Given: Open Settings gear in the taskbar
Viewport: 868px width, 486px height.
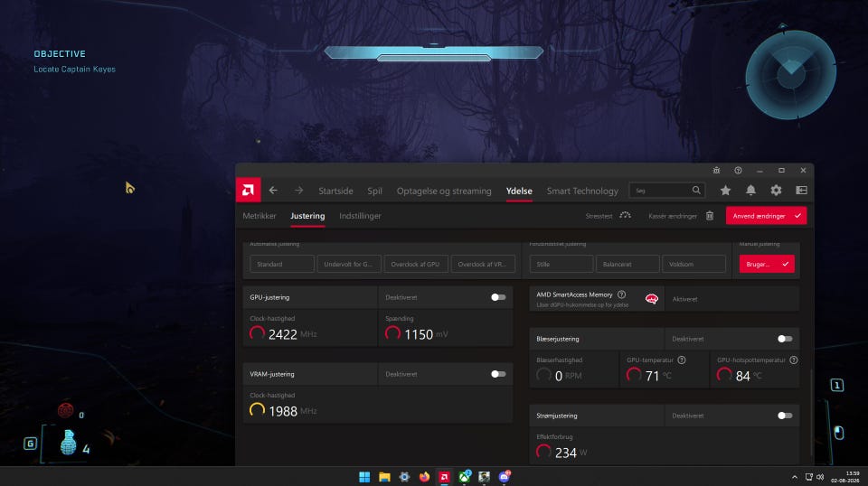Looking at the screenshot, I should [x=404, y=477].
